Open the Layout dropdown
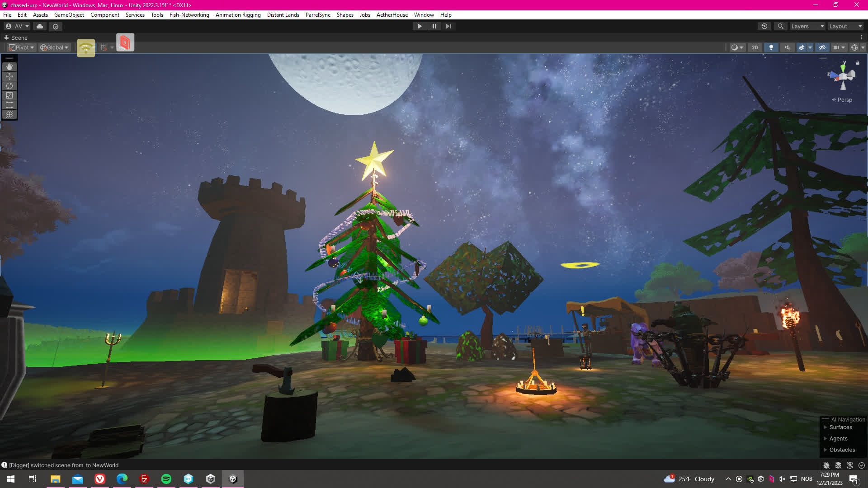The height and width of the screenshot is (488, 868). coord(845,26)
